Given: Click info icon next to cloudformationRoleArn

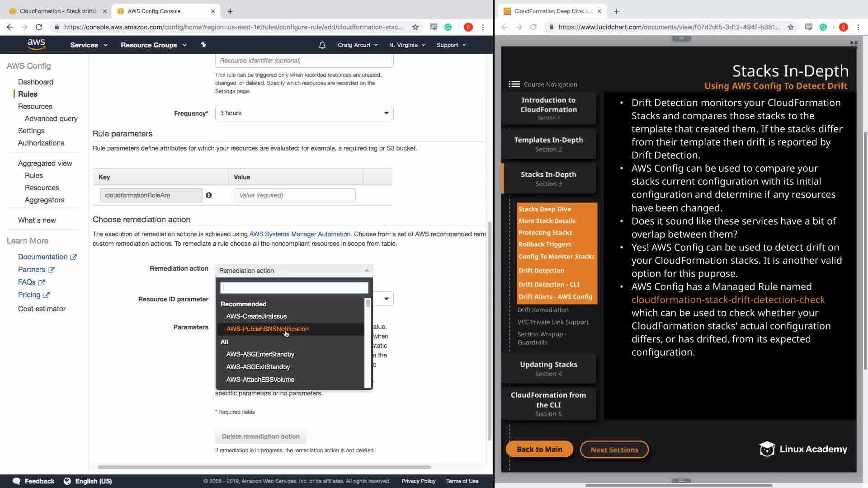Looking at the screenshot, I should pyautogui.click(x=209, y=195).
